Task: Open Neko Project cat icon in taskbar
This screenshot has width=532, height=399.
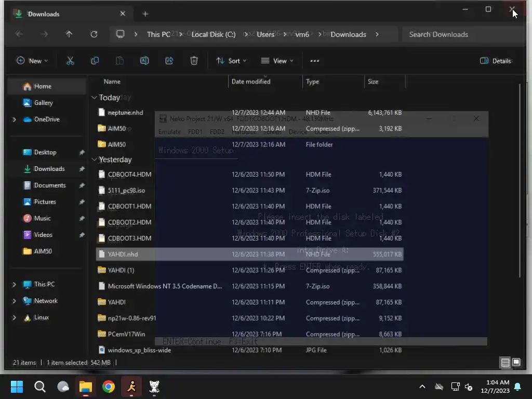Action: pos(154,387)
